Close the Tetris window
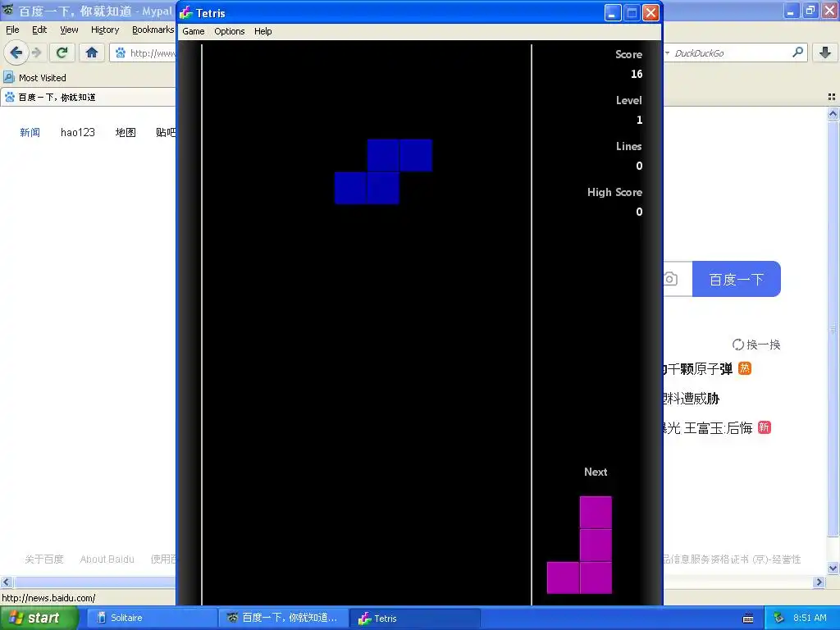 point(651,12)
